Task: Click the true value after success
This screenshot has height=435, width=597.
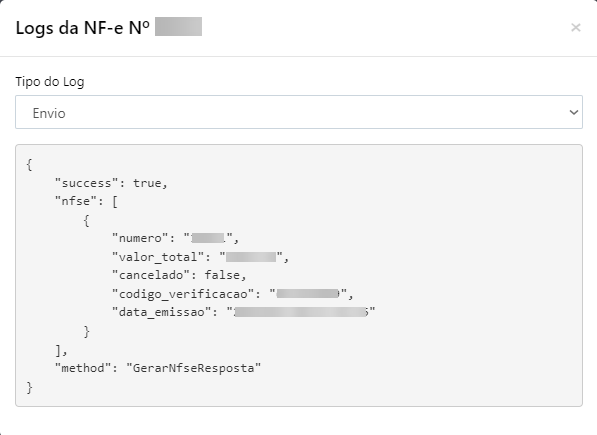Action: (147, 183)
